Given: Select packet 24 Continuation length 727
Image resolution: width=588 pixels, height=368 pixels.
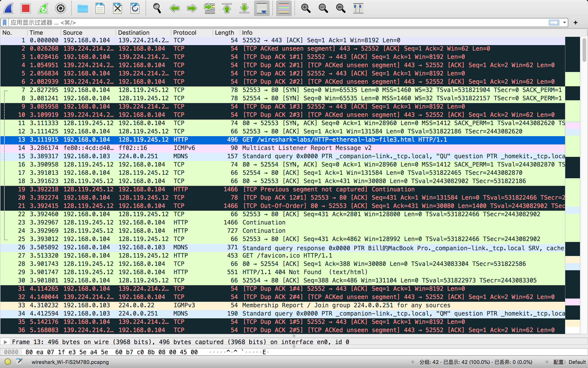Looking at the screenshot, I should tap(283, 231).
